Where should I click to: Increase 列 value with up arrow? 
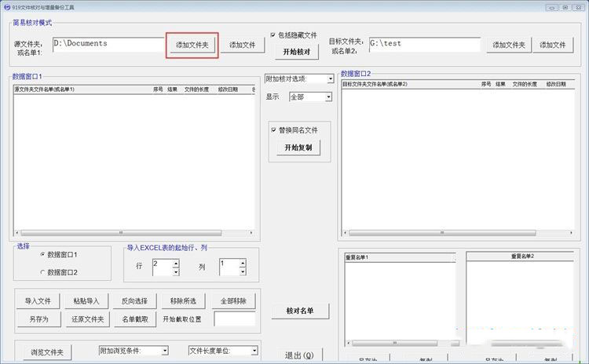click(x=243, y=263)
